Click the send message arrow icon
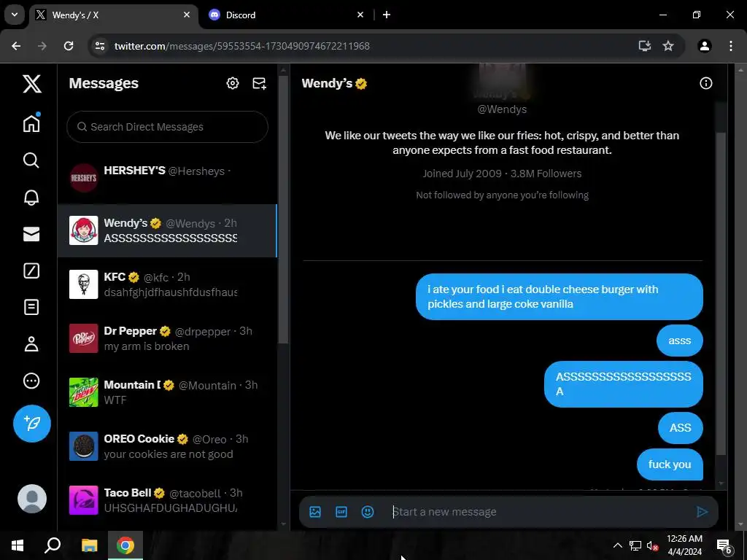Screen dimensions: 747x560 click(x=702, y=512)
